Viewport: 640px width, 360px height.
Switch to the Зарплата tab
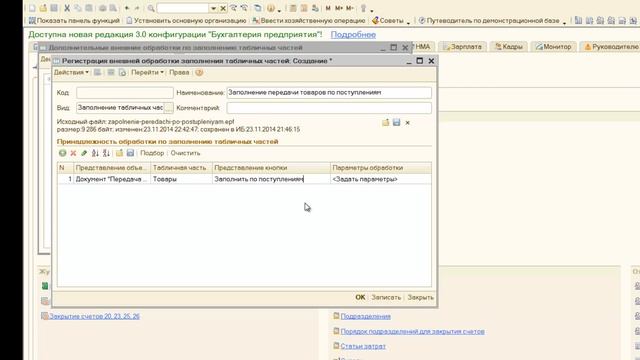[x=462, y=47]
